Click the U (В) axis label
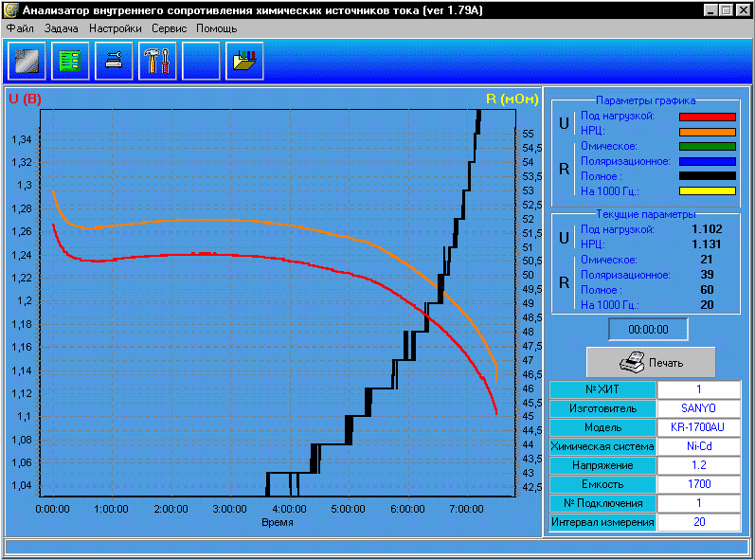 pyautogui.click(x=25, y=99)
